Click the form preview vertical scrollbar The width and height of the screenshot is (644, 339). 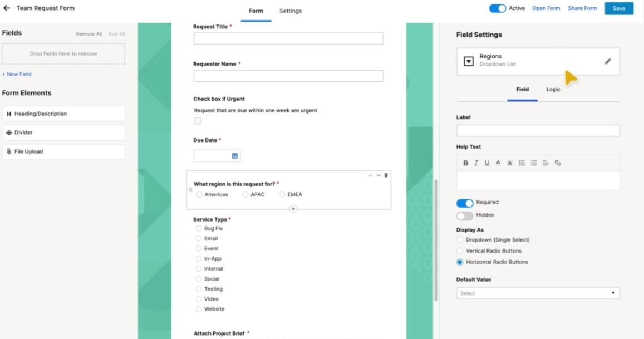(x=436, y=240)
